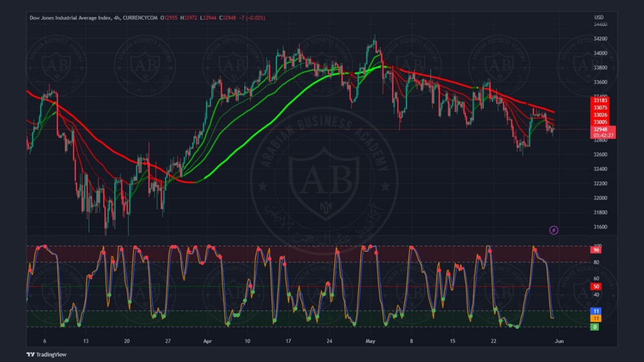Click the blue 11 oscillator value tag

tap(596, 311)
